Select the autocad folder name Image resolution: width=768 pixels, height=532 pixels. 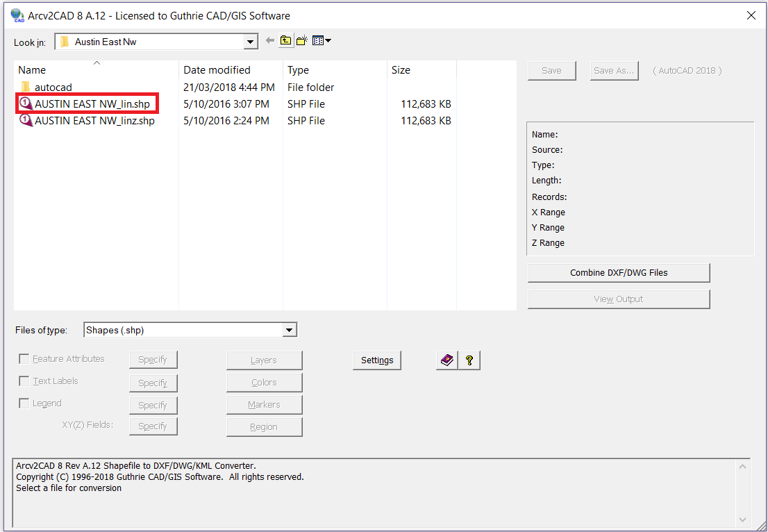point(53,88)
